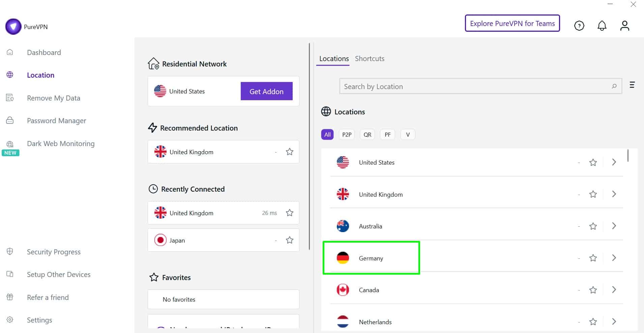Favorite the recently connected United Kingdom (26 ms)
644x333 pixels.
[x=289, y=213]
